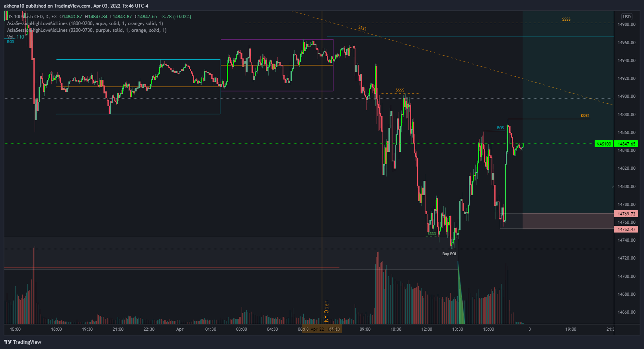644x349 pixels.
Task: Click the 14960.00 price axis label
Action: [626, 43]
